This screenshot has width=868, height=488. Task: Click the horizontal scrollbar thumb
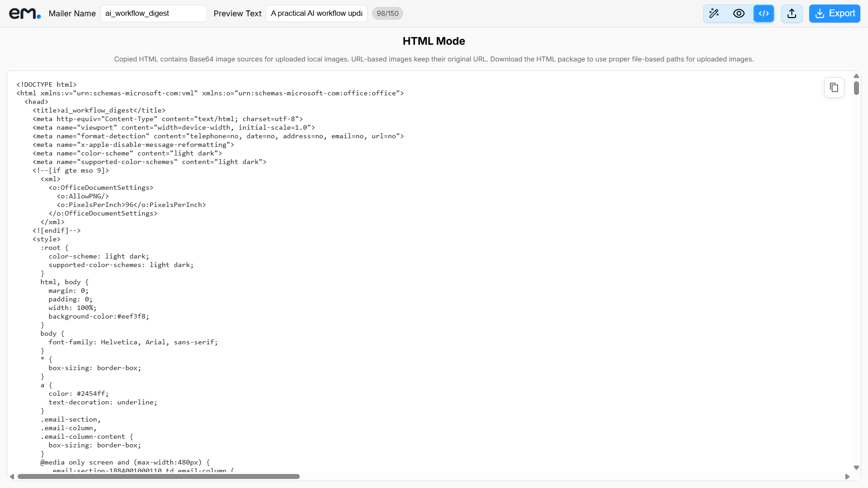click(158, 476)
